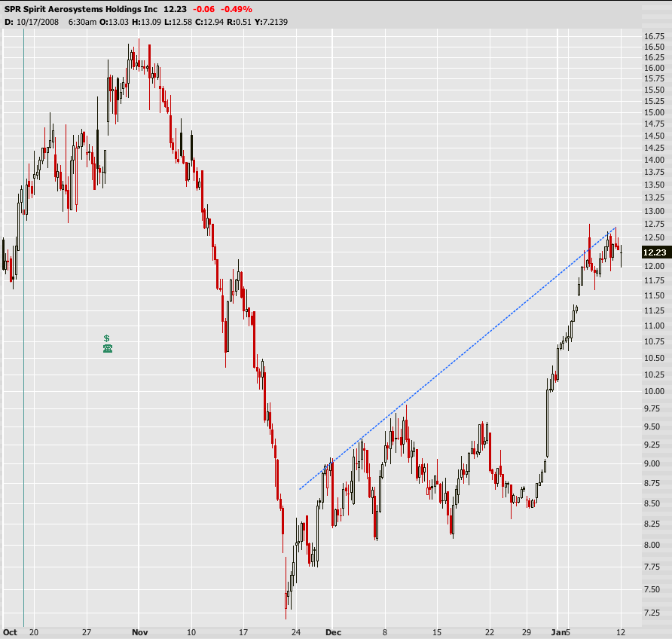Click the green telephone earnings call icon
Viewport: 672px width, 639px height.
point(107,348)
